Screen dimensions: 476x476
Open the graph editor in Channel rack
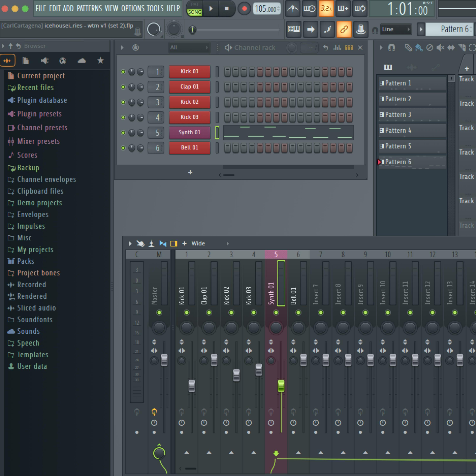coord(337,48)
